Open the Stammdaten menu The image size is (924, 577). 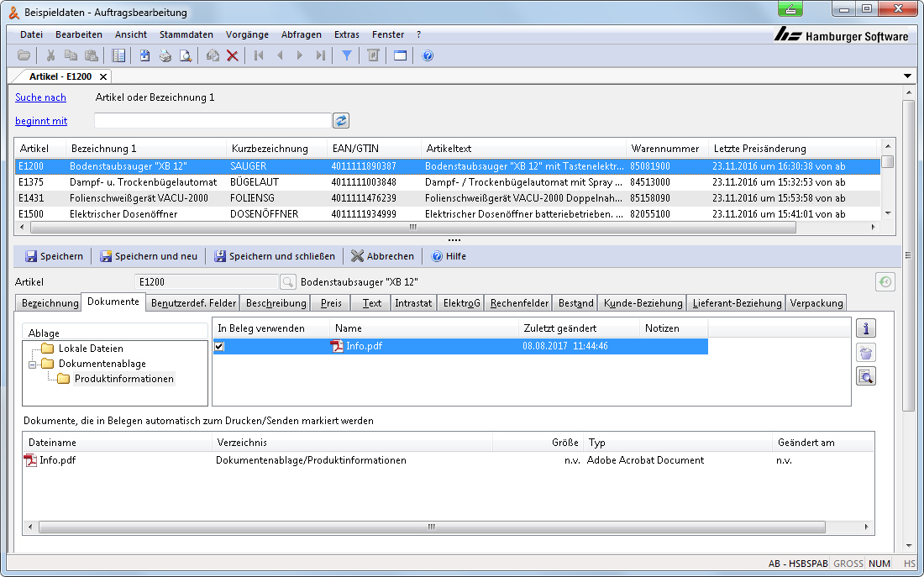(x=186, y=34)
